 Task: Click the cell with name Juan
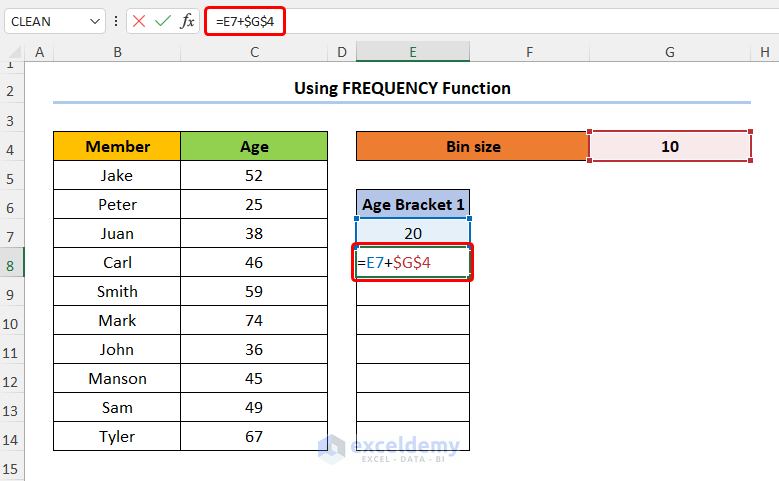click(x=117, y=234)
